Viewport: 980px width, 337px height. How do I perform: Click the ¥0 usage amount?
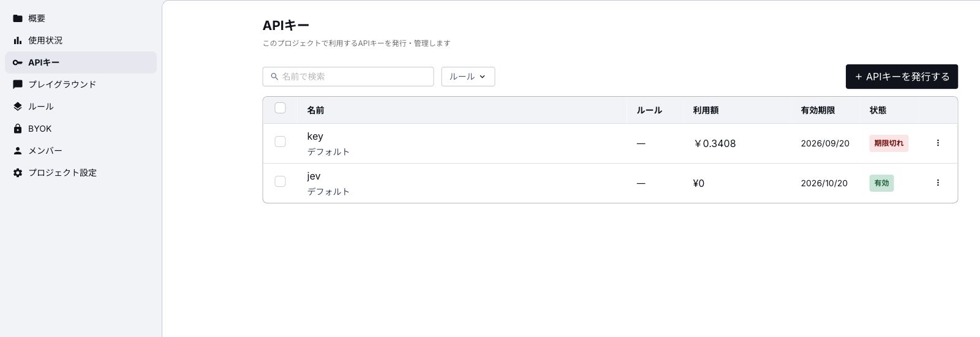698,183
